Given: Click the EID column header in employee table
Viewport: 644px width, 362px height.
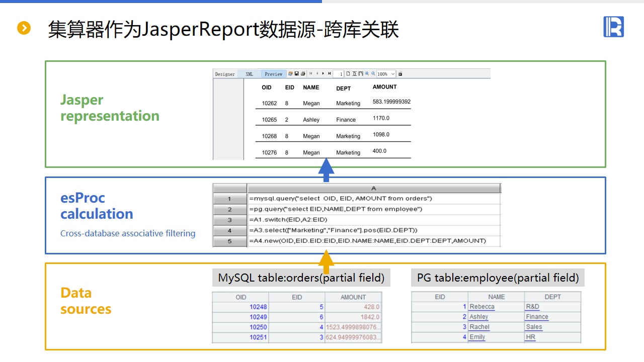Looking at the screenshot, I should 440,297.
